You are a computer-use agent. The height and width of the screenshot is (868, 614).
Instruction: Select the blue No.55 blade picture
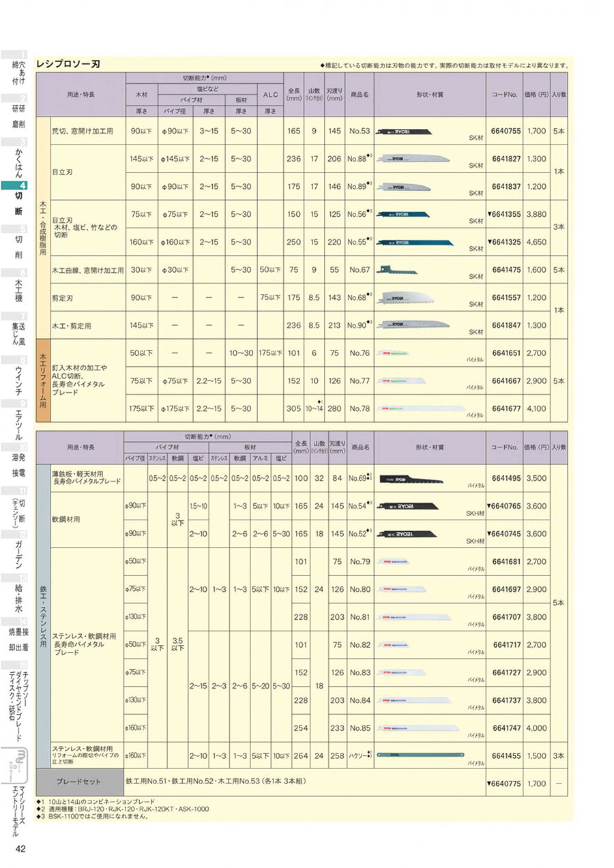point(413,240)
